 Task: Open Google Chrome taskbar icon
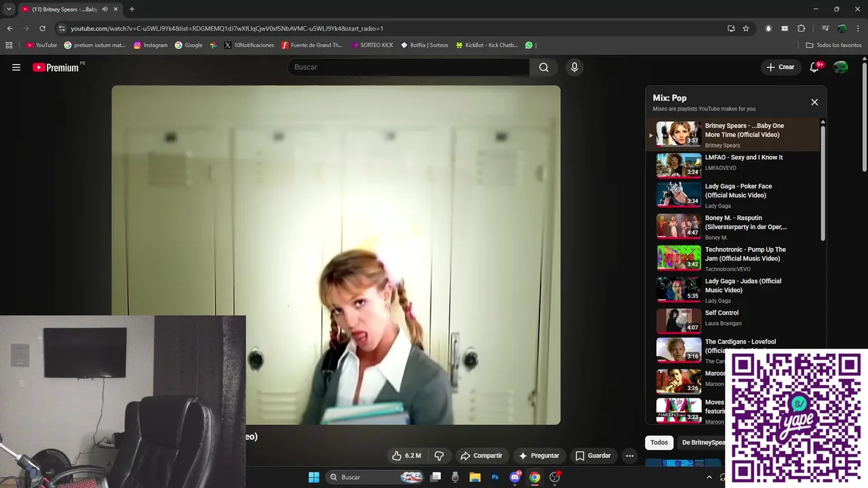535,477
